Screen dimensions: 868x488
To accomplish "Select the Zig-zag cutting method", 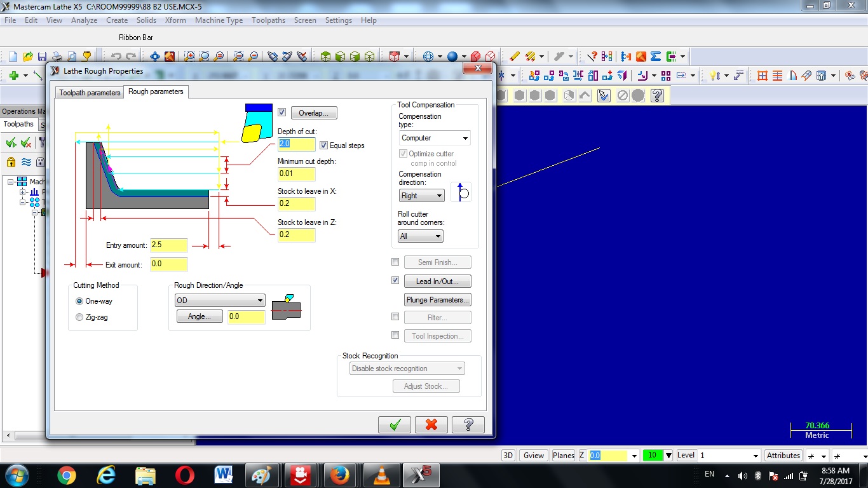I will point(79,317).
